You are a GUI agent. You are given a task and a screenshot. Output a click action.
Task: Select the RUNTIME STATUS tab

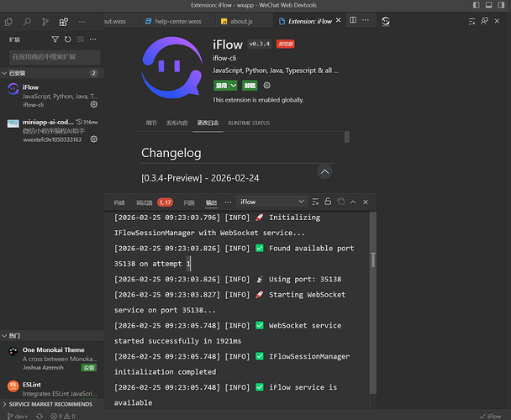249,123
